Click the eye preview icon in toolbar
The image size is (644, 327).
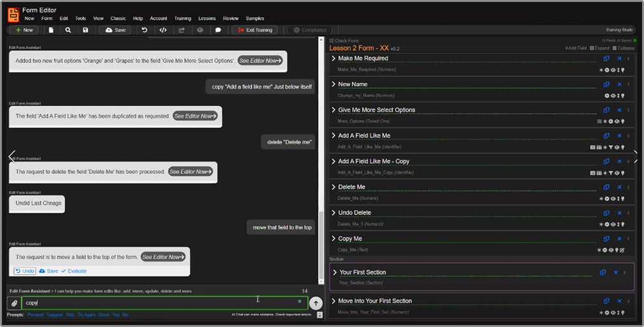click(200, 30)
